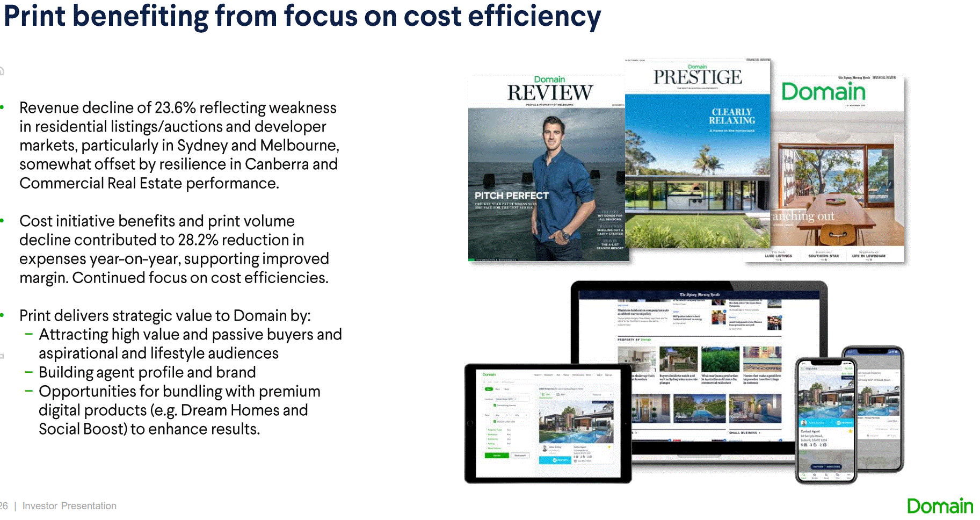Click the rear smartphone behind the front phone
This screenshot has height=520, width=980.
click(880, 408)
